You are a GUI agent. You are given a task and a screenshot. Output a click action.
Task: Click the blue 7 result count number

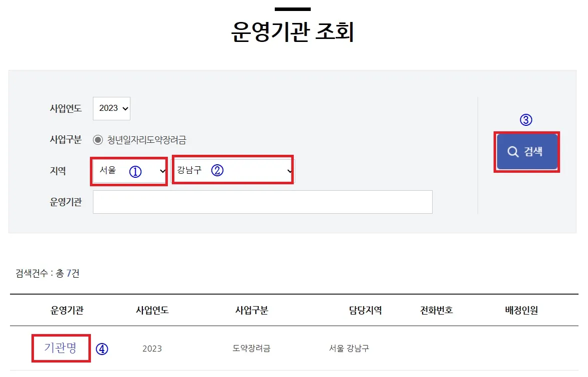coord(70,274)
